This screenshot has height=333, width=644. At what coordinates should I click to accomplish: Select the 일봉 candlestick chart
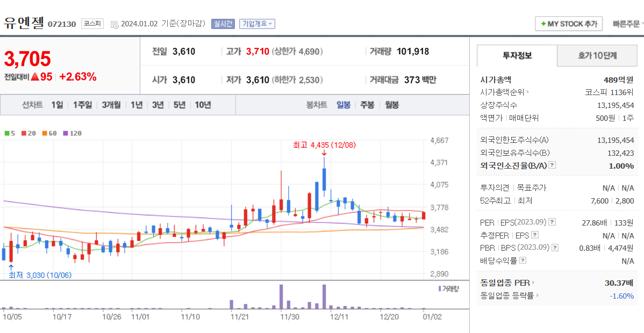344,105
